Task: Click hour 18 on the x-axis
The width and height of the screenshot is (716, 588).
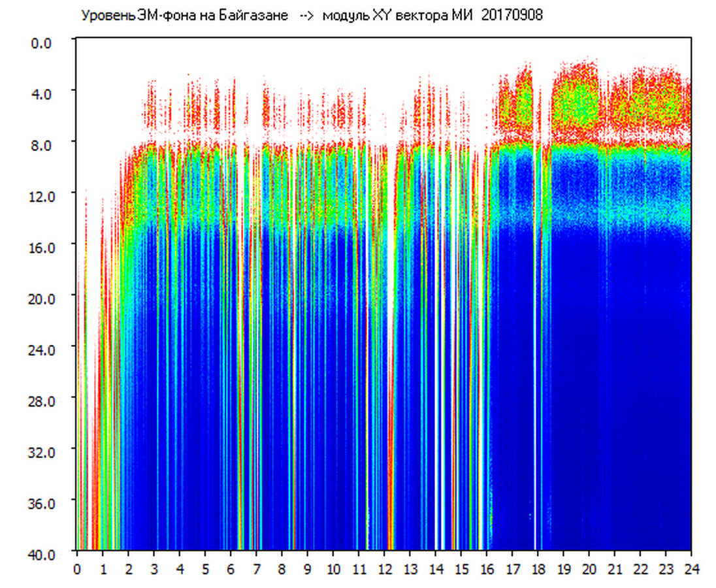Action: tap(538, 568)
